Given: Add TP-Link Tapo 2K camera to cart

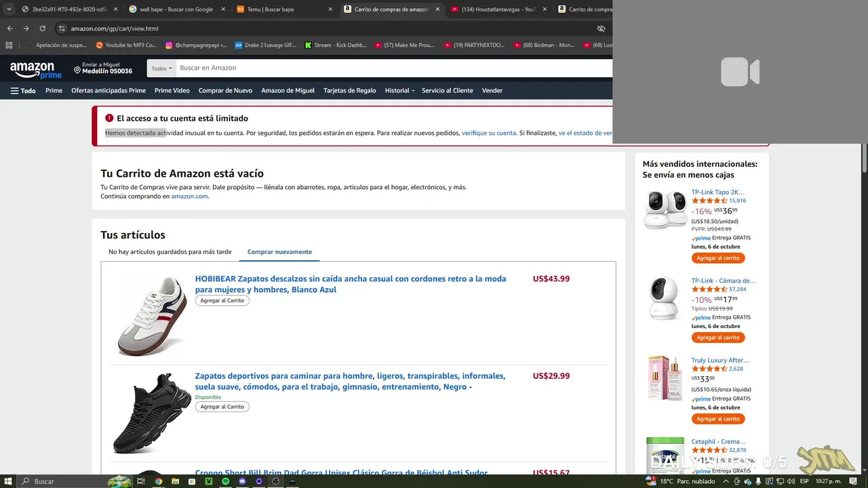Looking at the screenshot, I should (x=718, y=258).
